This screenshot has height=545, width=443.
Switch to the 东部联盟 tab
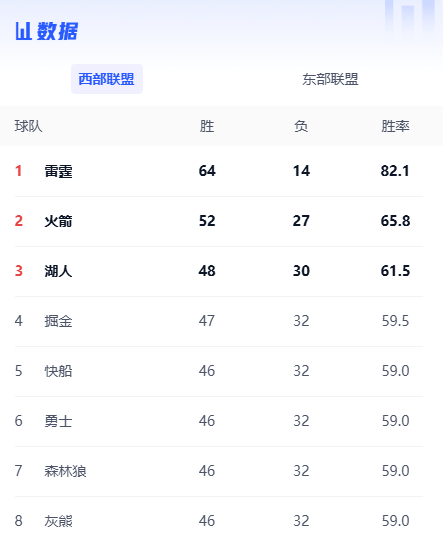pos(330,79)
